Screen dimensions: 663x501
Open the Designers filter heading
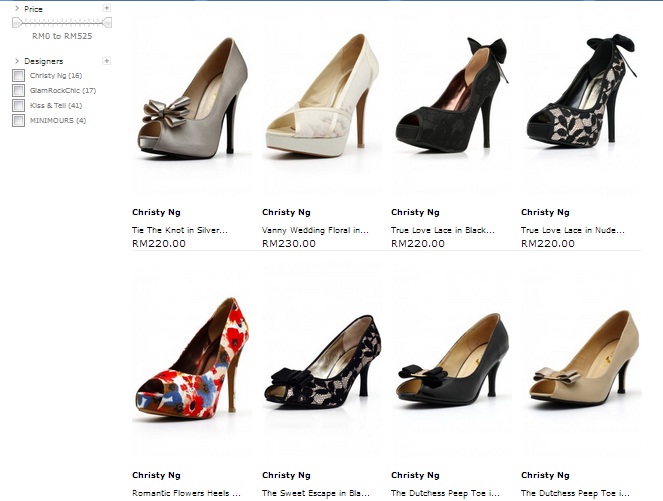pyautogui.click(x=44, y=61)
